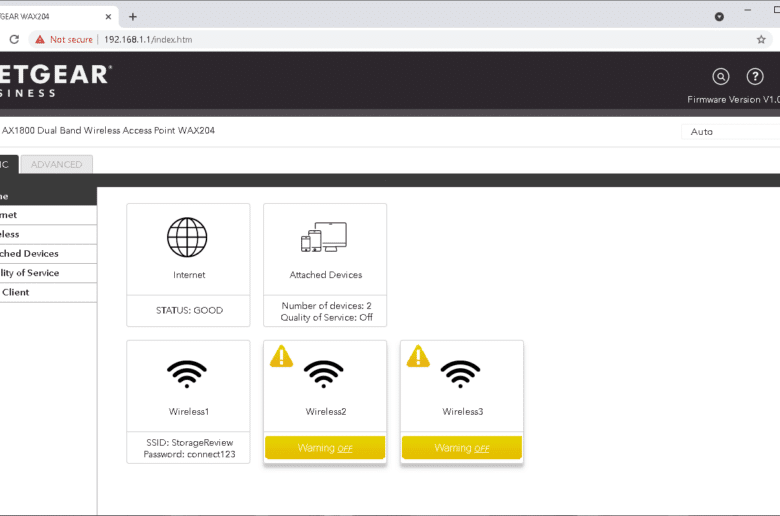Select the Quality of Service sidebar item

pyautogui.click(x=48, y=273)
